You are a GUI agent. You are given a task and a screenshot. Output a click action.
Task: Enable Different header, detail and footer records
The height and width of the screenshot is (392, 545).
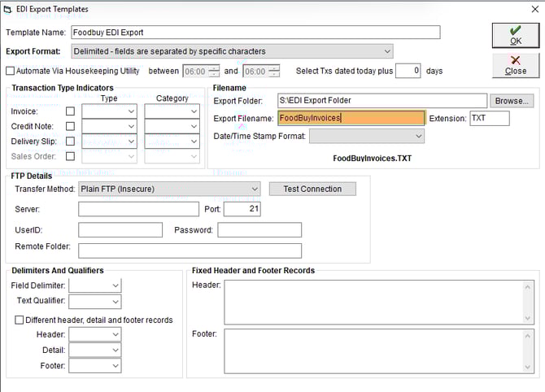[x=20, y=320]
